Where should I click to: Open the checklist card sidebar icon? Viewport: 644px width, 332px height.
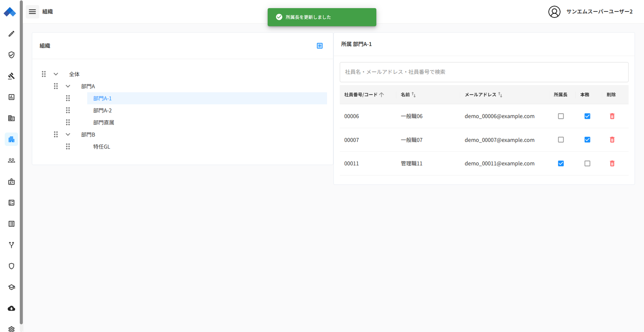11,203
